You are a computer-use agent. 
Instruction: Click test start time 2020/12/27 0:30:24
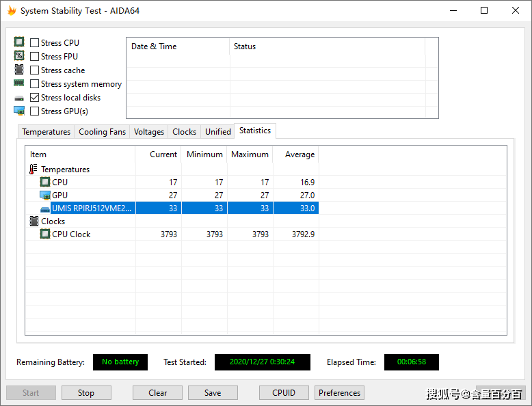(x=263, y=362)
